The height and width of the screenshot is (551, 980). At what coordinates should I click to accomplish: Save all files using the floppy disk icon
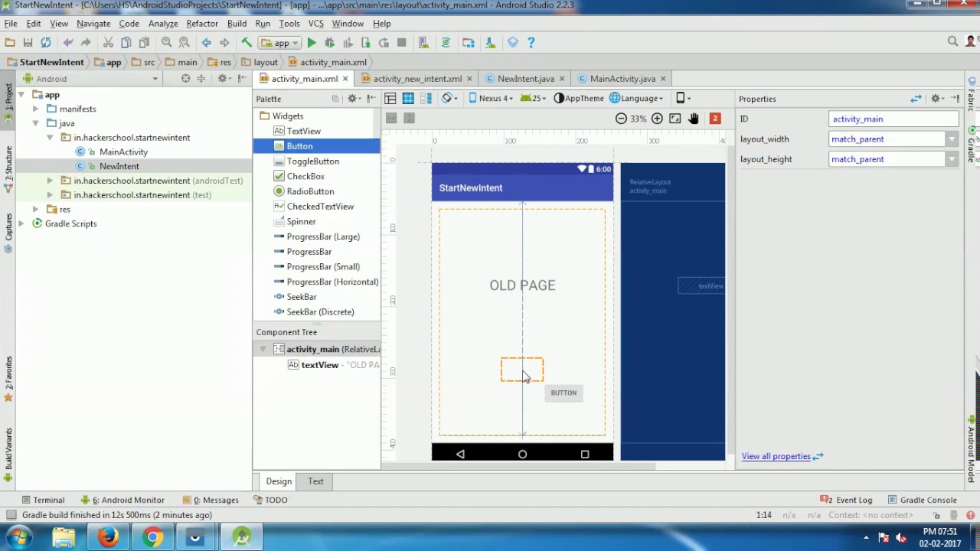click(28, 43)
